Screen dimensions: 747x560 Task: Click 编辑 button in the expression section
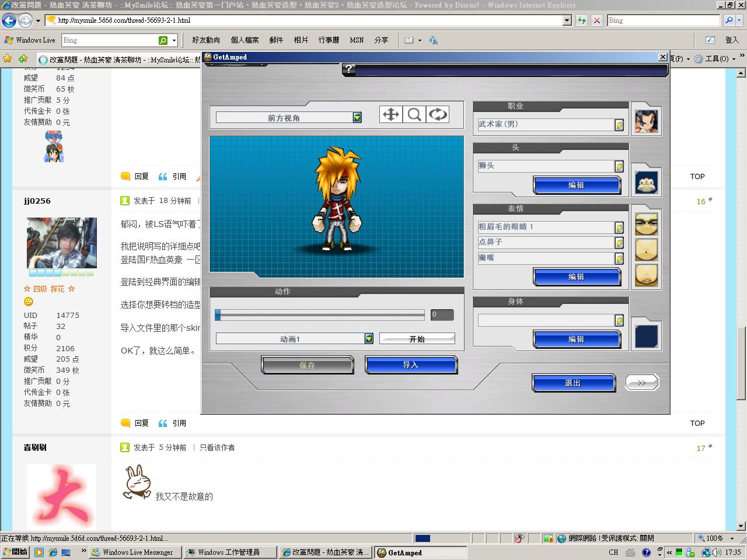[x=576, y=277]
